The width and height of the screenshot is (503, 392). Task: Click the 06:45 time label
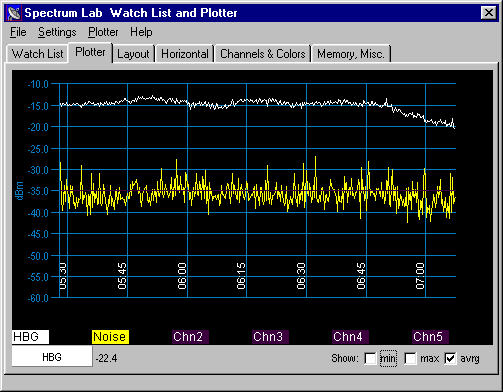(361, 276)
